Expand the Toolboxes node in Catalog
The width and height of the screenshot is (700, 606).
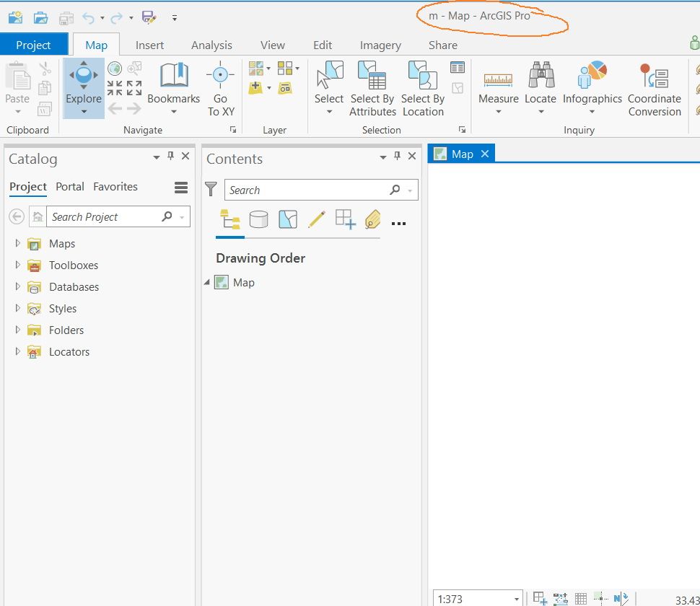coord(17,265)
